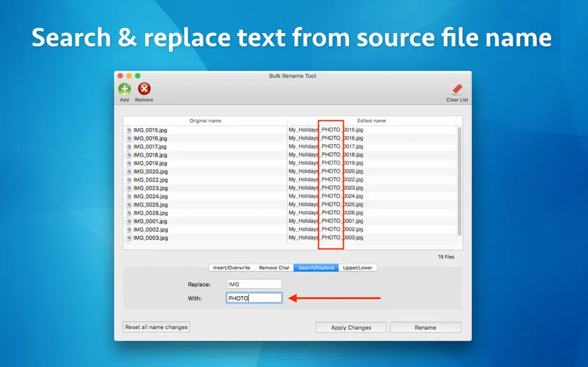This screenshot has height=367, width=588.
Task: Click the Original name column header
Action: (x=205, y=120)
